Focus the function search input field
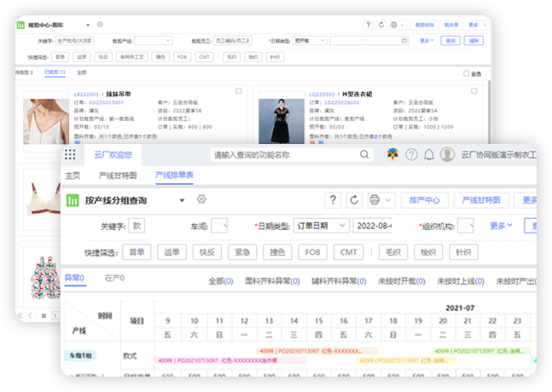The image size is (552, 392). click(282, 154)
